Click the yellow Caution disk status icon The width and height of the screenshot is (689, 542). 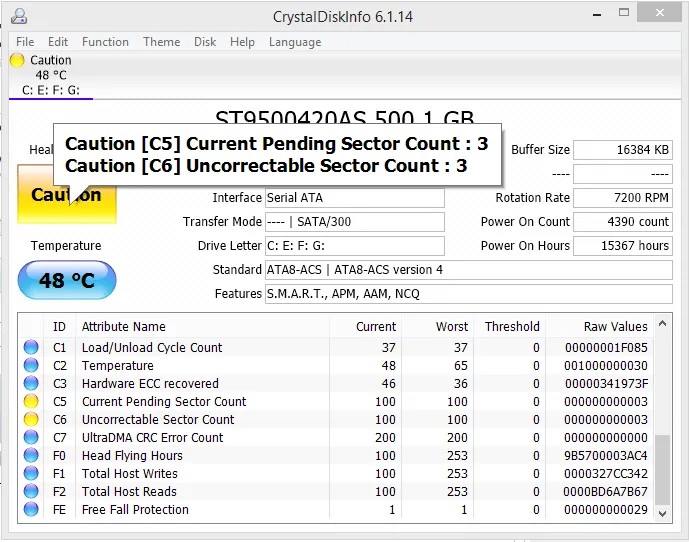click(x=17, y=60)
